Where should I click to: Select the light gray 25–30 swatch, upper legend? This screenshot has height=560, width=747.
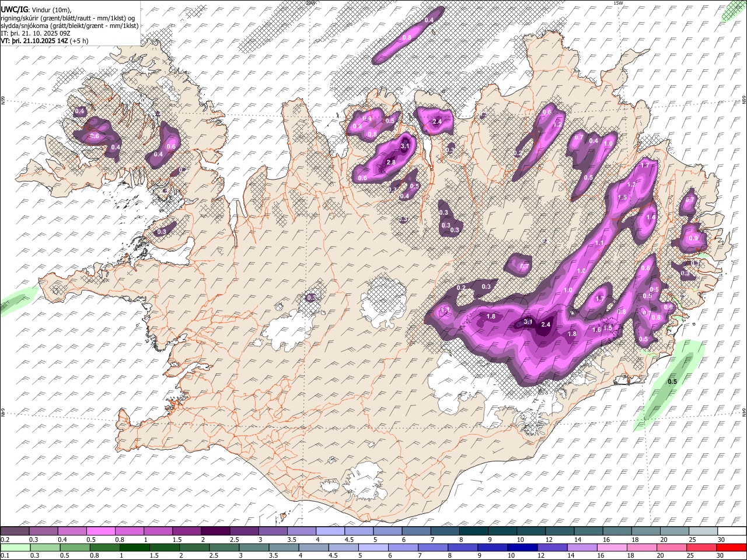(703, 531)
